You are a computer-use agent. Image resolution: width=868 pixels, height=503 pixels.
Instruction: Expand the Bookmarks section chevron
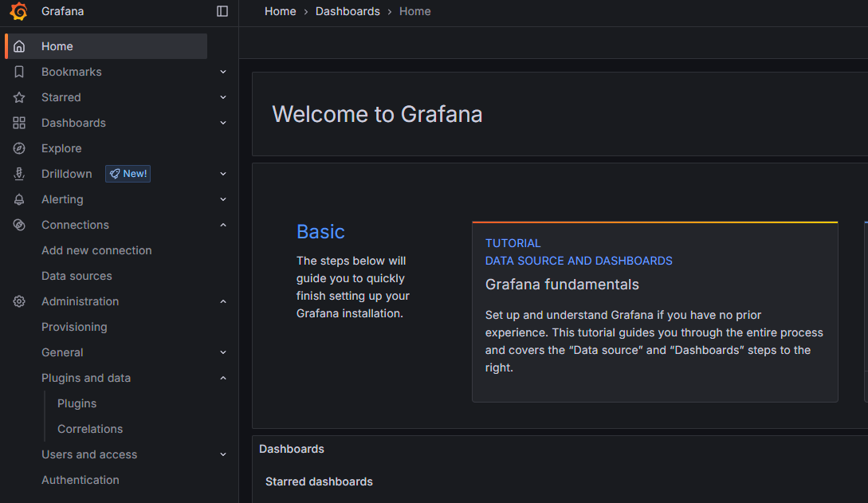click(223, 72)
